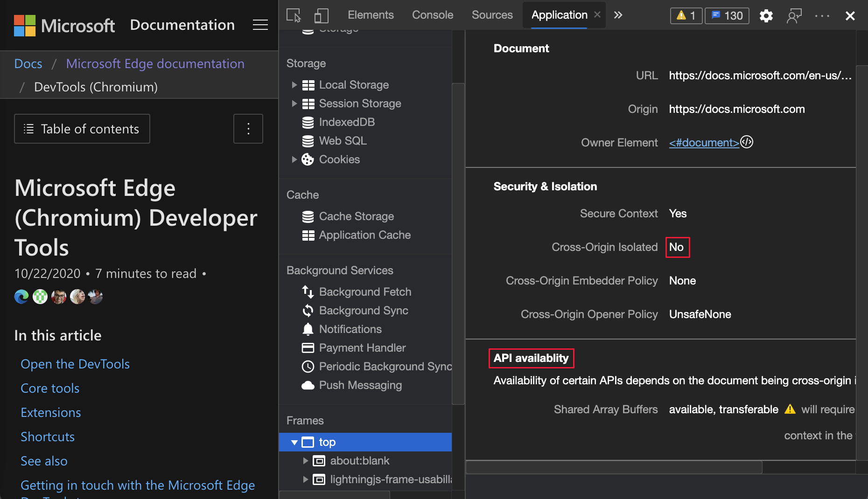Image resolution: width=868 pixels, height=499 pixels.
Task: Switch to the Console tab
Action: tap(433, 15)
